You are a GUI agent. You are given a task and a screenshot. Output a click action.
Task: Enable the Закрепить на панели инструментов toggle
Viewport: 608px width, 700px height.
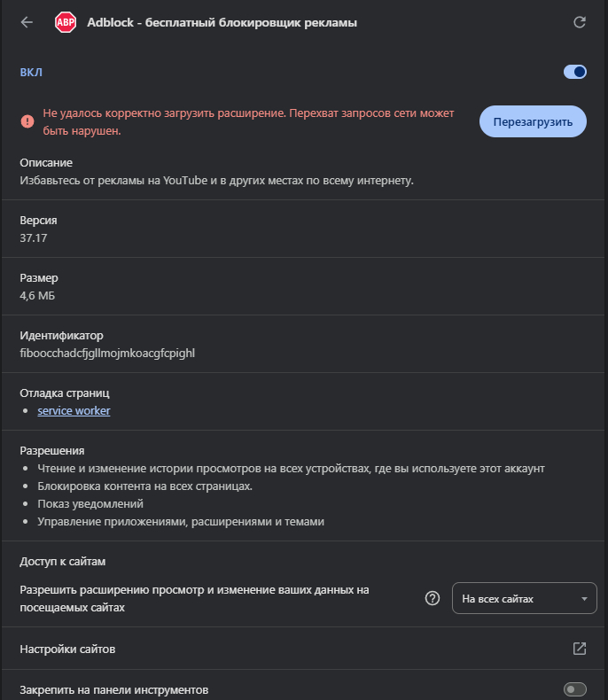tap(574, 689)
